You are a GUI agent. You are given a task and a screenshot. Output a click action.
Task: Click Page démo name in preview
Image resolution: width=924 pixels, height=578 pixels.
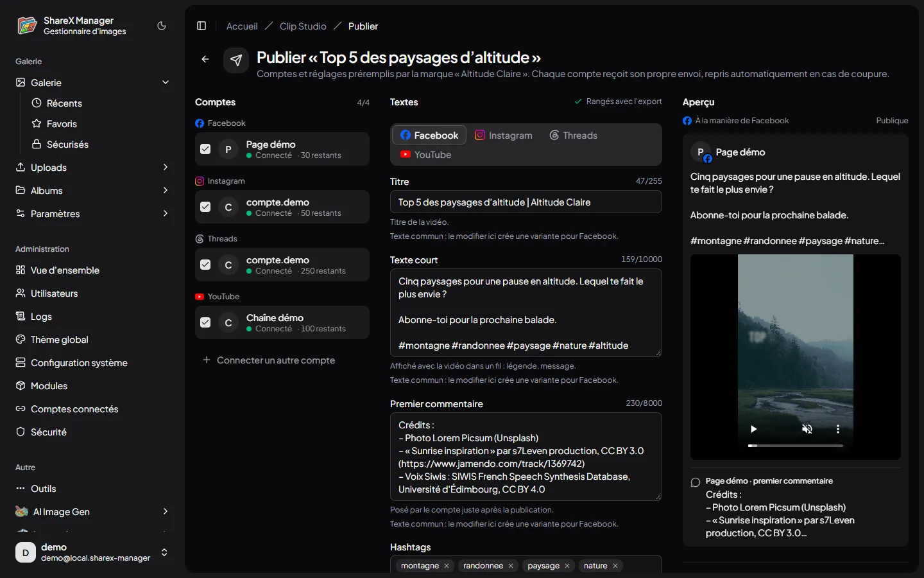[x=740, y=152]
